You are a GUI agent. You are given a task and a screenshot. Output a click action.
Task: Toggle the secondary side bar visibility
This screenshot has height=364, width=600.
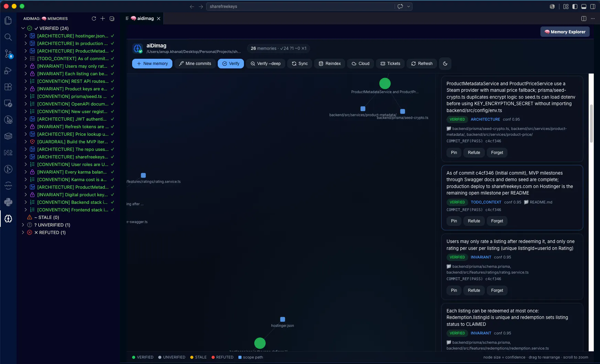point(593,7)
